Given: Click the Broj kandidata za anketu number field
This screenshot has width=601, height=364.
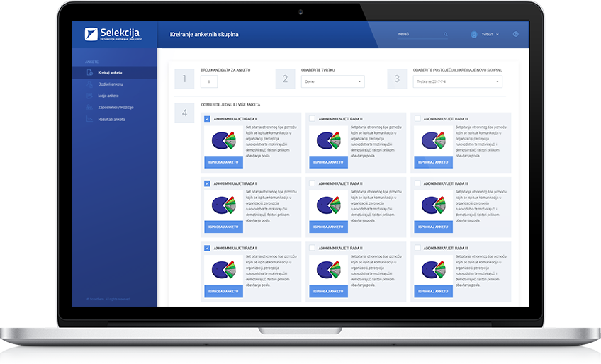Looking at the screenshot, I should tap(209, 81).
